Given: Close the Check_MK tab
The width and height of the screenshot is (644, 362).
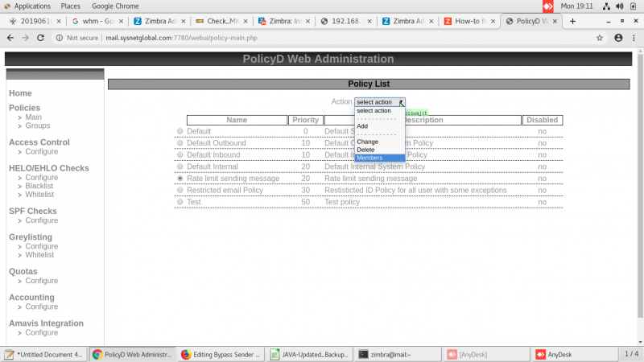Looking at the screenshot, I should click(246, 22).
